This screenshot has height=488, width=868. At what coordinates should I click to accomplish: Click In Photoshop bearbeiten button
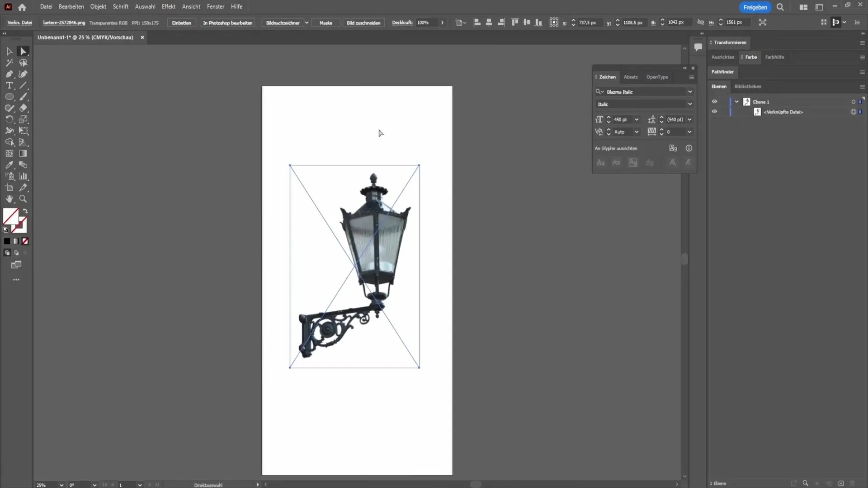point(228,23)
